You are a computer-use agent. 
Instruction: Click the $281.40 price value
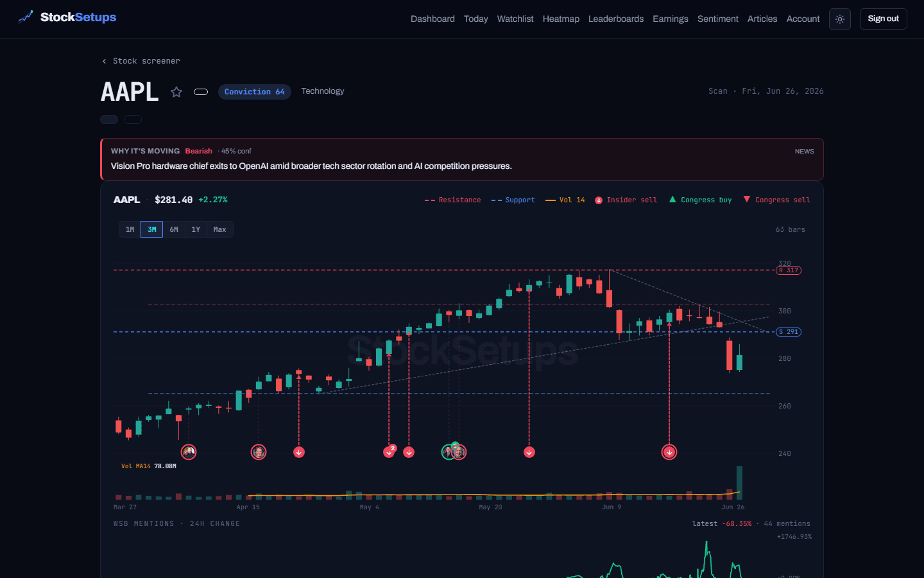174,200
